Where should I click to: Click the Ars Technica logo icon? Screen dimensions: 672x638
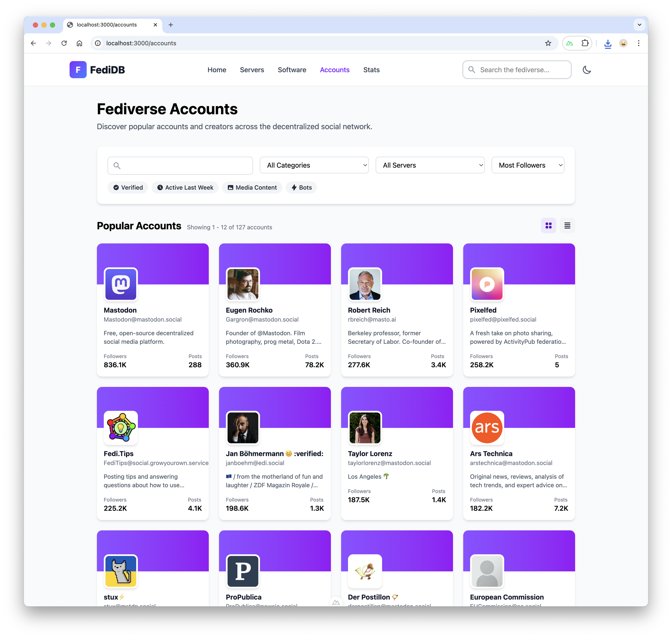pyautogui.click(x=487, y=427)
